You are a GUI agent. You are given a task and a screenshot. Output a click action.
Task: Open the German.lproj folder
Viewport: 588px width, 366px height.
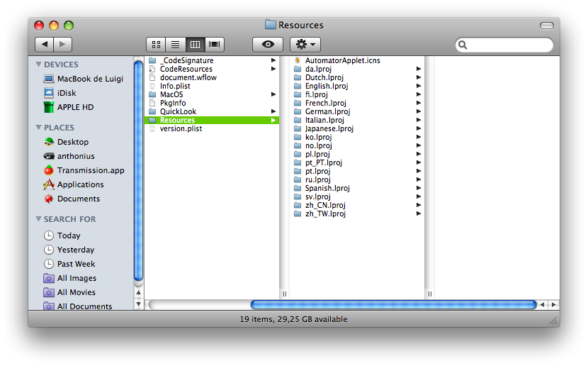357,111
